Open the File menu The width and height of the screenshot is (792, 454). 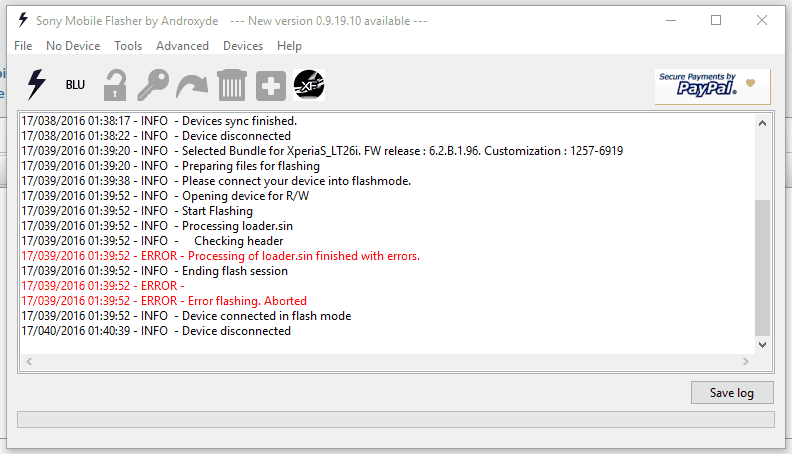click(x=23, y=46)
